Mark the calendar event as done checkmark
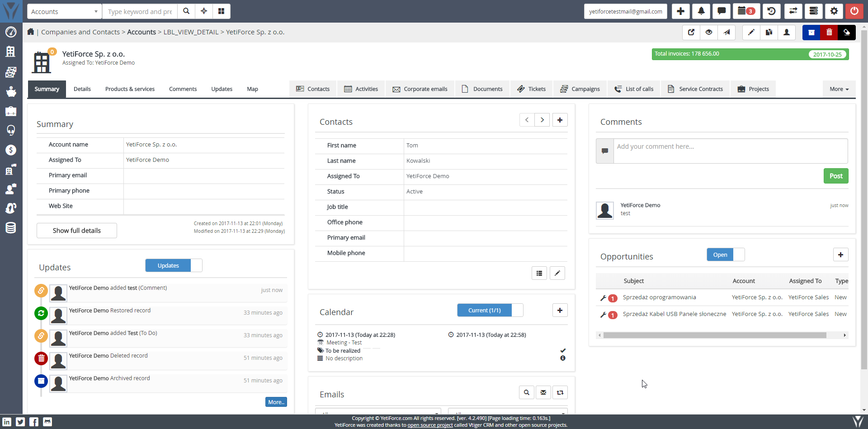 563,350
